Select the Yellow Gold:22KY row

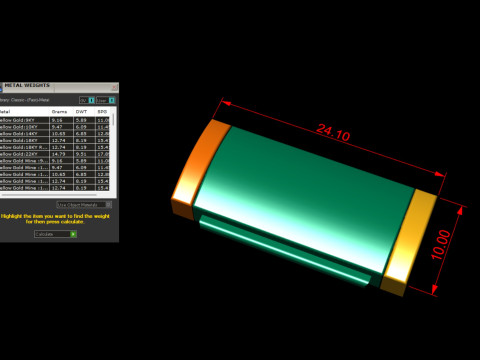[x=54, y=154]
